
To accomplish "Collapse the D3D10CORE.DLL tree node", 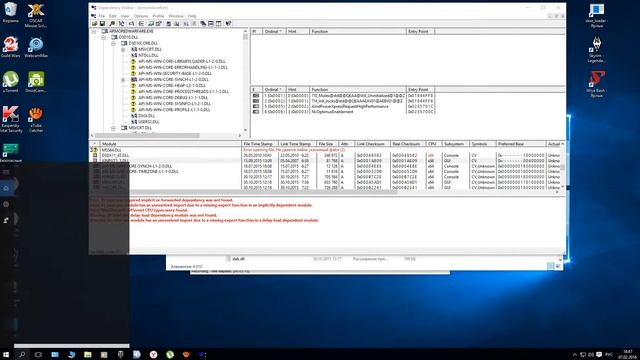I will [113, 43].
